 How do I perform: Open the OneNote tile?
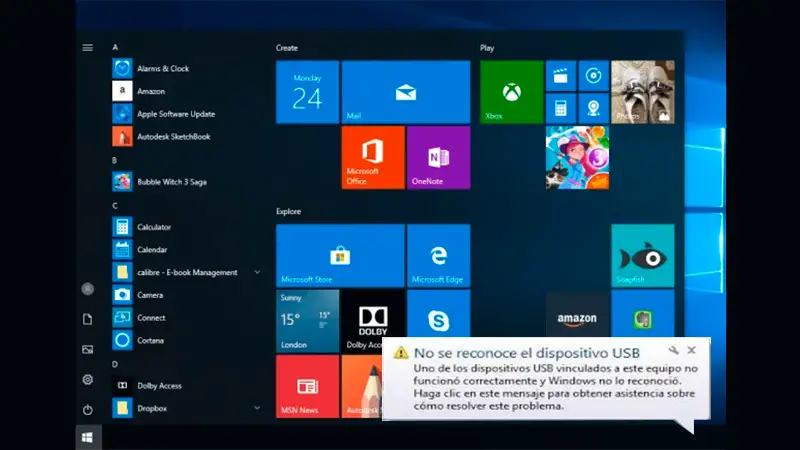pos(438,158)
